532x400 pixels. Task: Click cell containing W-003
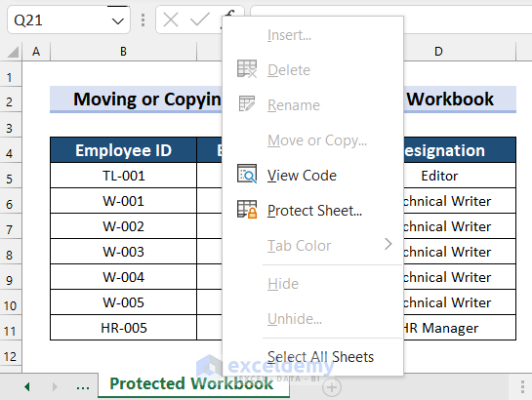pos(124,252)
